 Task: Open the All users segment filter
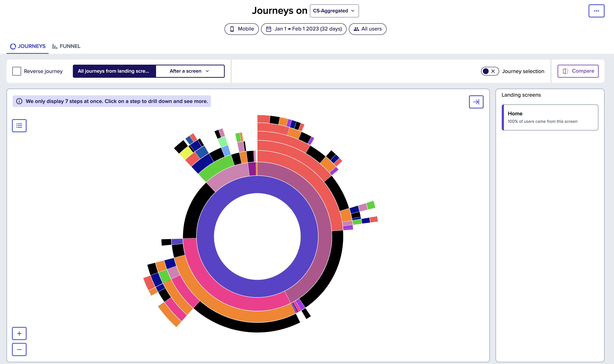click(x=367, y=29)
